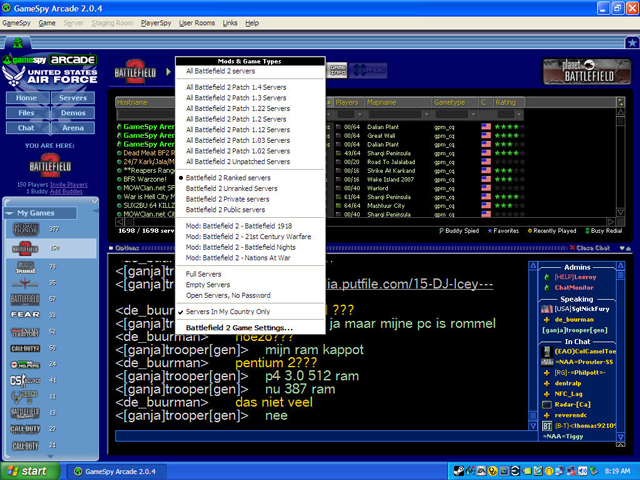Viewport: 640px width, 480px height.
Task: Open Battlefield 2 Game Settings...
Action: click(239, 328)
